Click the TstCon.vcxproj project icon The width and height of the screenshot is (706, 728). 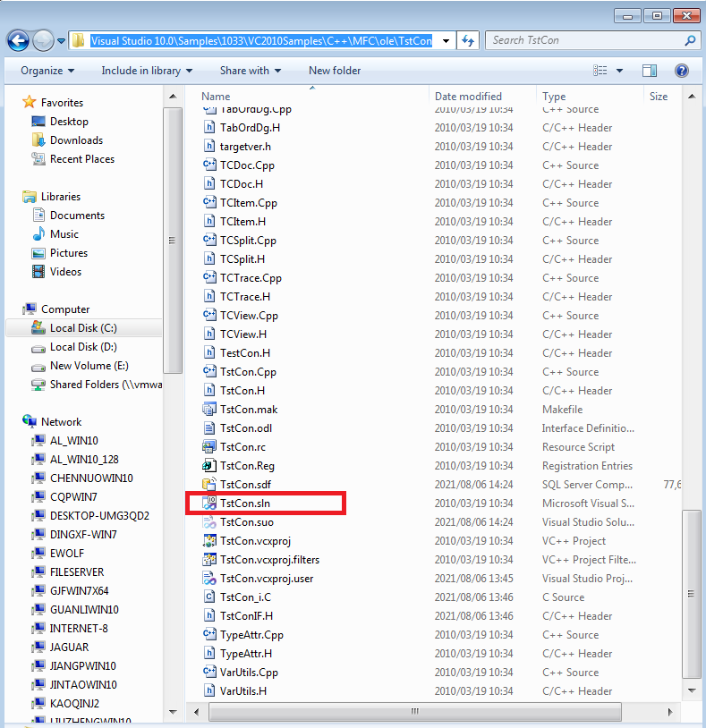click(209, 541)
